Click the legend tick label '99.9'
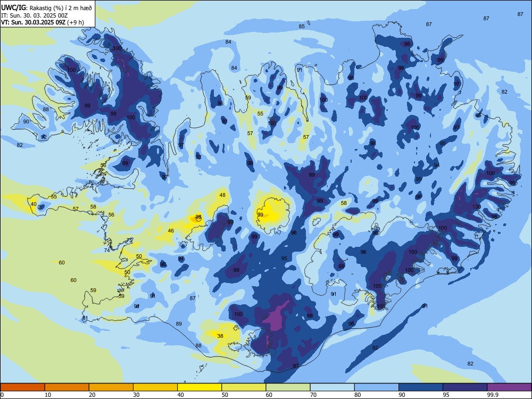 [492, 395]
